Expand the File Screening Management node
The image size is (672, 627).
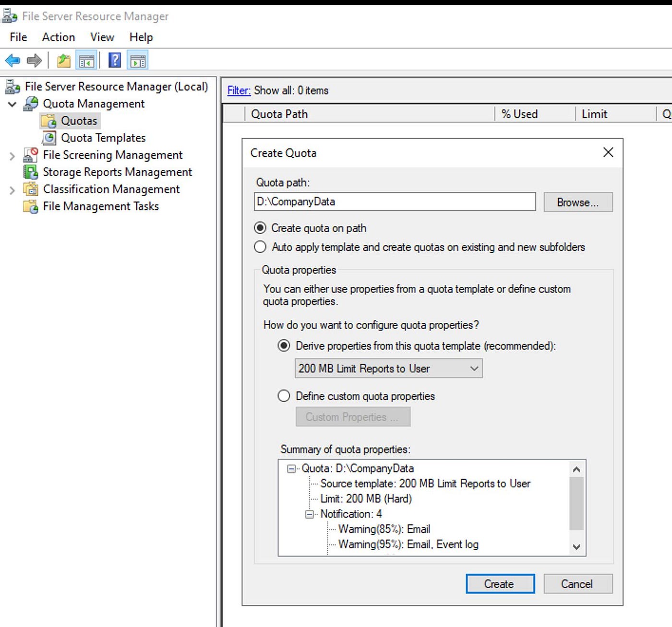click(x=12, y=155)
